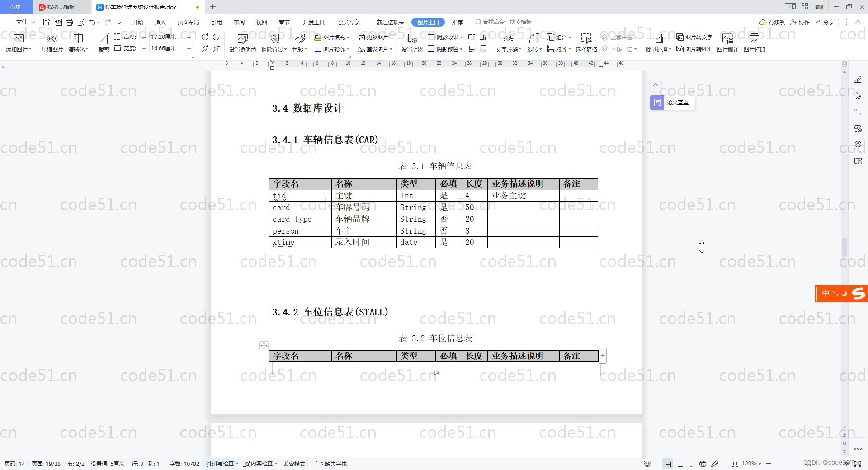
Task: Switch to page layout view in status bar
Action: [668, 464]
